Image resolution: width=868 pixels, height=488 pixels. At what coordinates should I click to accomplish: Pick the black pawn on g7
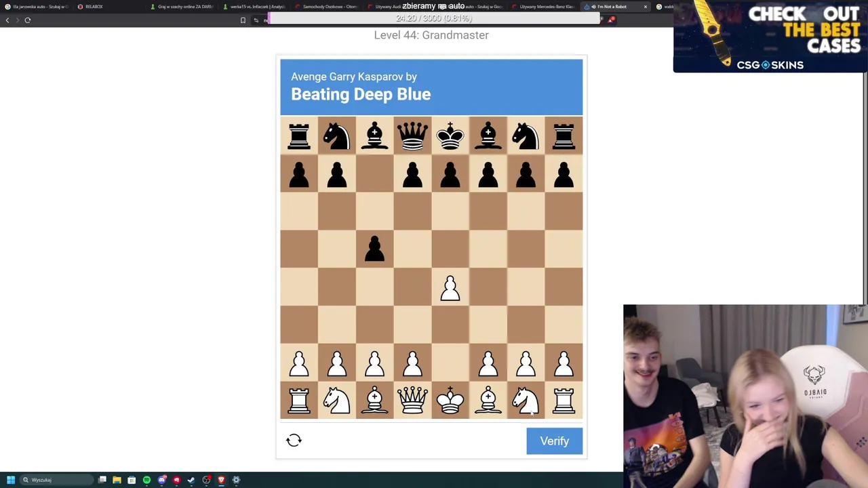click(526, 174)
